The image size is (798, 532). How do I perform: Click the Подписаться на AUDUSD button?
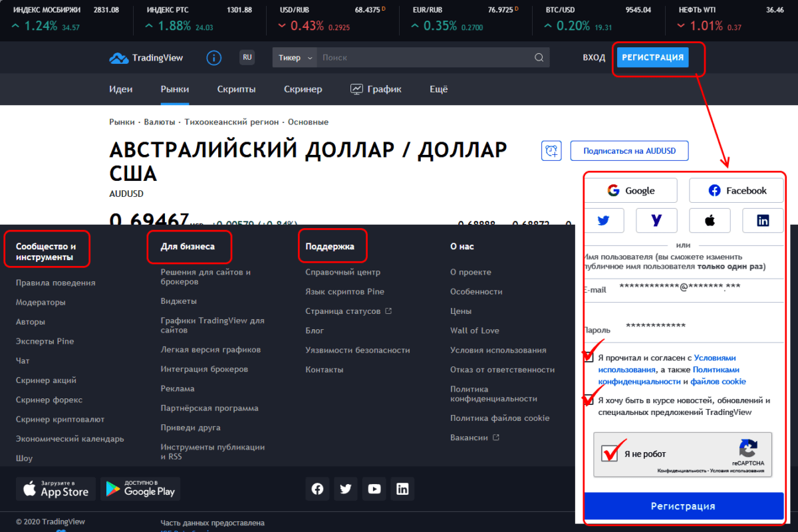coord(629,151)
